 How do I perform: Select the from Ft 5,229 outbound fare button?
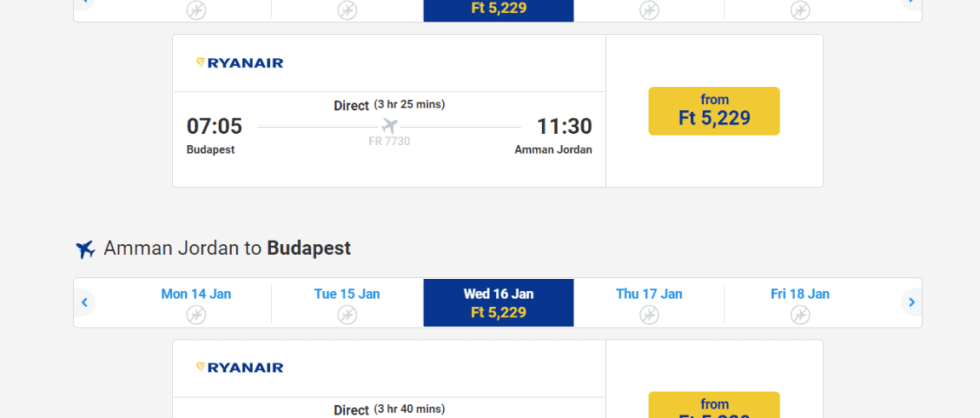click(x=714, y=111)
